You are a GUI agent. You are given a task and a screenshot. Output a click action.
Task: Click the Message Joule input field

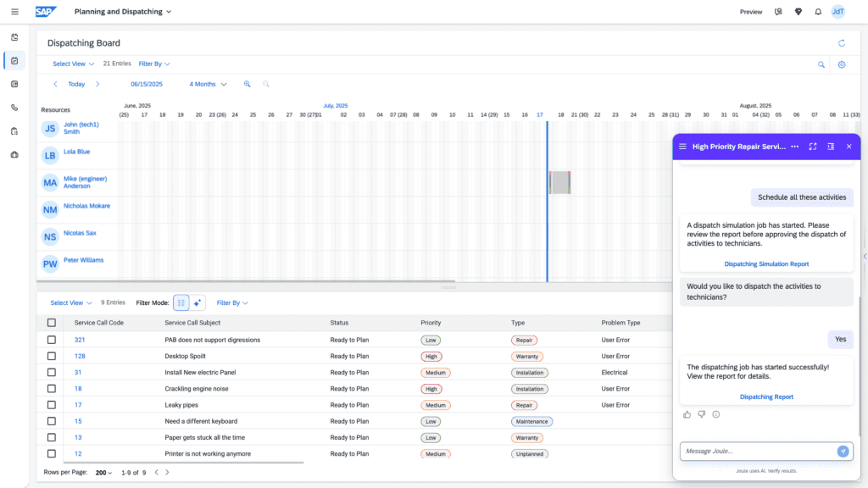pyautogui.click(x=754, y=452)
